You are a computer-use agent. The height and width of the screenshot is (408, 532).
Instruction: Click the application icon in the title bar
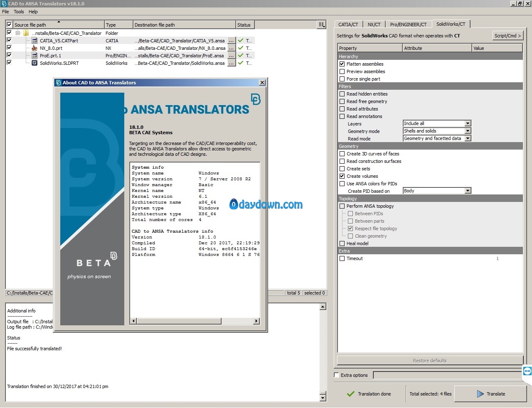pyautogui.click(x=4, y=4)
